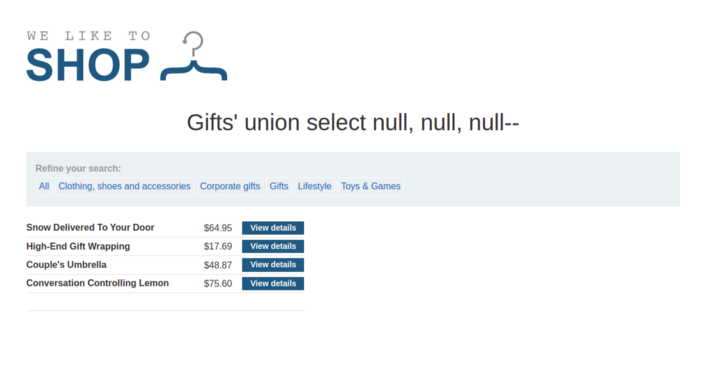View details for Conversation Controlling Lemon
720x376 pixels.
[x=273, y=284]
